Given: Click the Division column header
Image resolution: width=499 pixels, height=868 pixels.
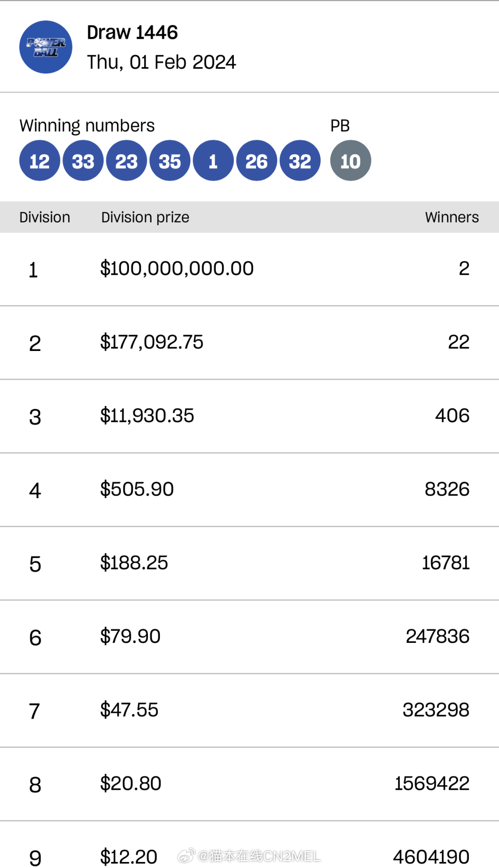Looking at the screenshot, I should pos(45,217).
